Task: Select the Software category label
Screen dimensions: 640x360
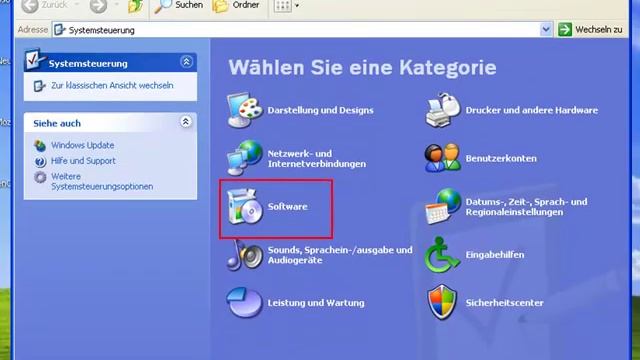Action: 287,207
